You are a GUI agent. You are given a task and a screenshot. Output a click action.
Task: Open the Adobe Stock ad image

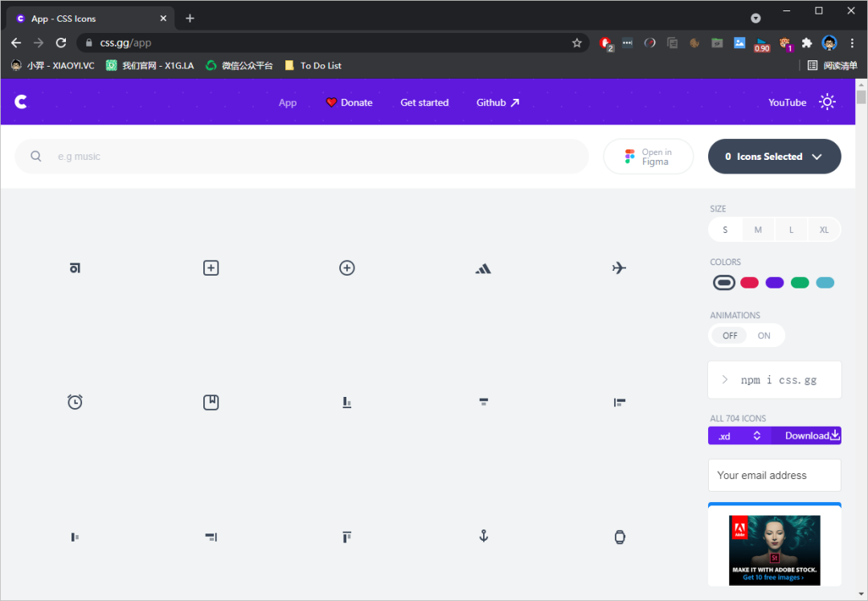(775, 550)
